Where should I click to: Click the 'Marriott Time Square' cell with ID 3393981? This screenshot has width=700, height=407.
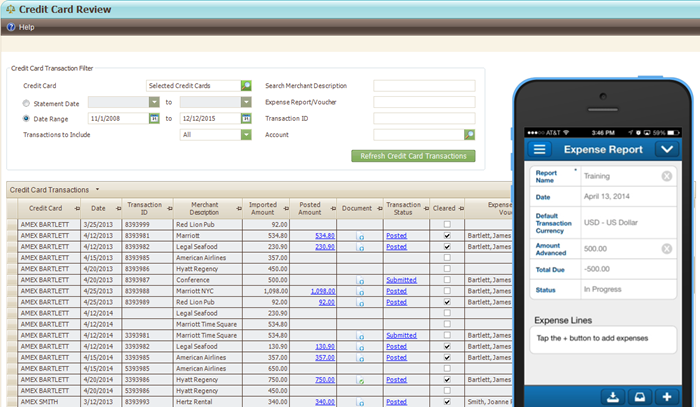[208, 335]
